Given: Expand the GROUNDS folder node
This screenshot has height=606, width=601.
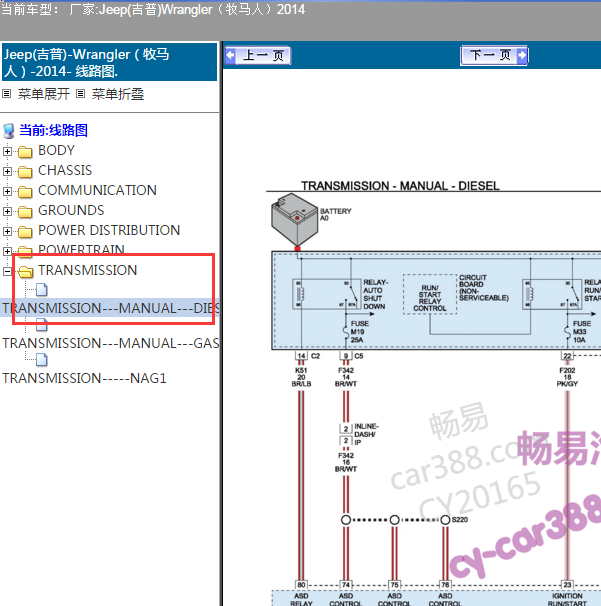Looking at the screenshot, I should coord(7,211).
